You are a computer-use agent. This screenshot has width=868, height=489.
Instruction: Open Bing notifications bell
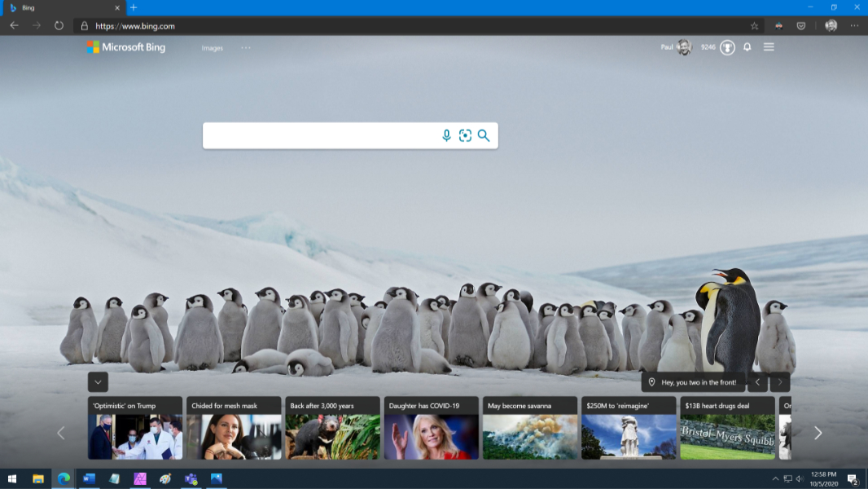tap(747, 47)
